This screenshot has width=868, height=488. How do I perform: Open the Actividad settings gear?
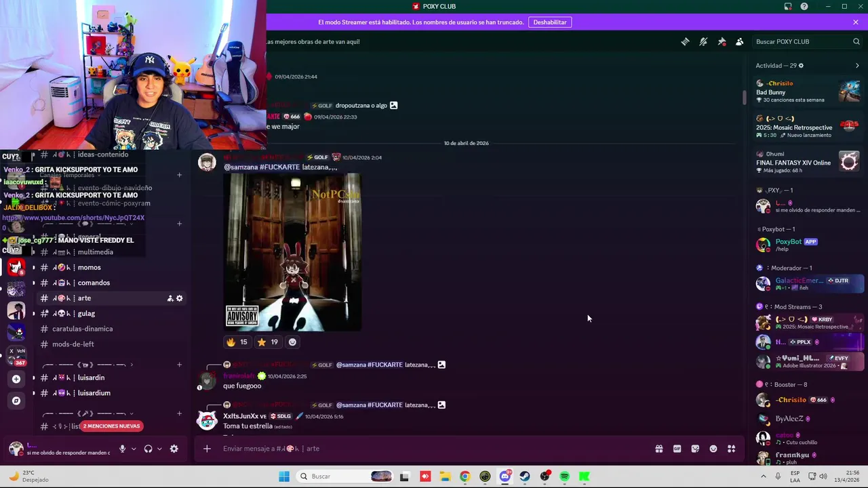(801, 66)
